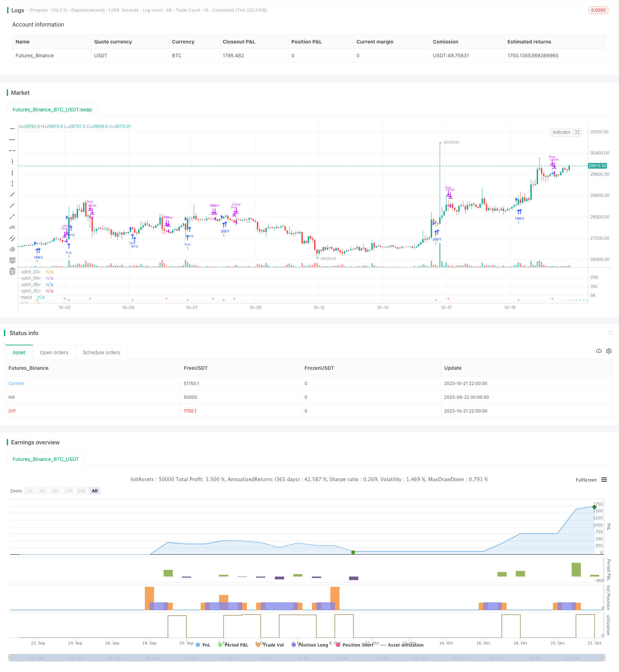The width and height of the screenshot is (619, 672).
Task: Open the gear settings in Status info
Action: point(609,351)
